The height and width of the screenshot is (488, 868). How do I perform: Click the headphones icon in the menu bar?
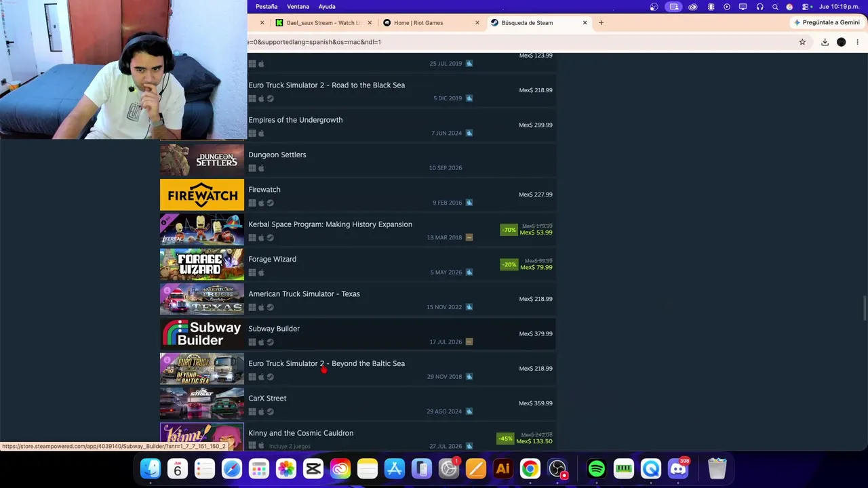759,7
